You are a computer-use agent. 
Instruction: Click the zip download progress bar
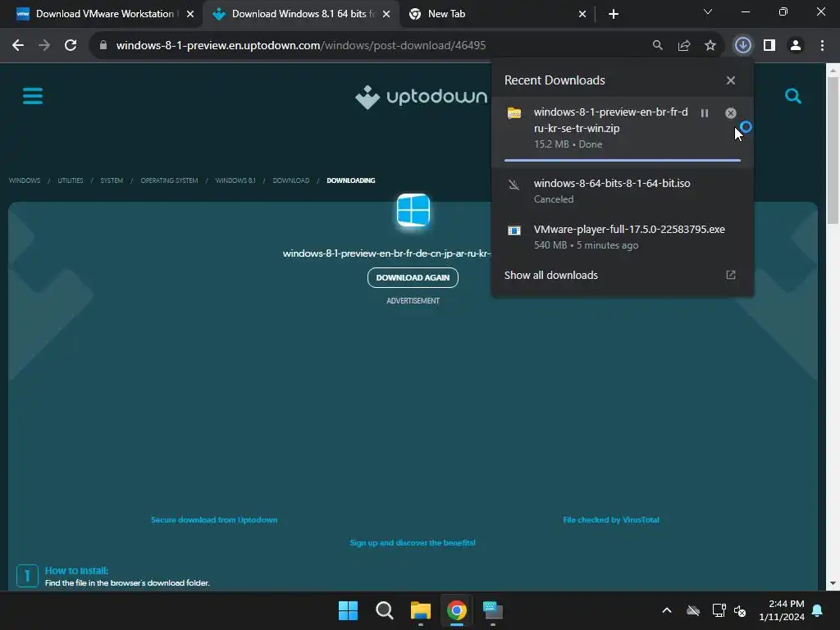pos(623,160)
